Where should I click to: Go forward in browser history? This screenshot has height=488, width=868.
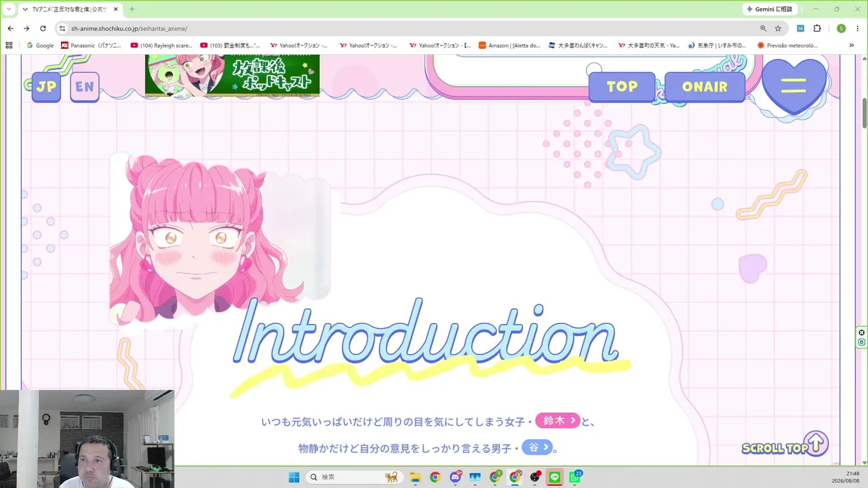pos(26,28)
